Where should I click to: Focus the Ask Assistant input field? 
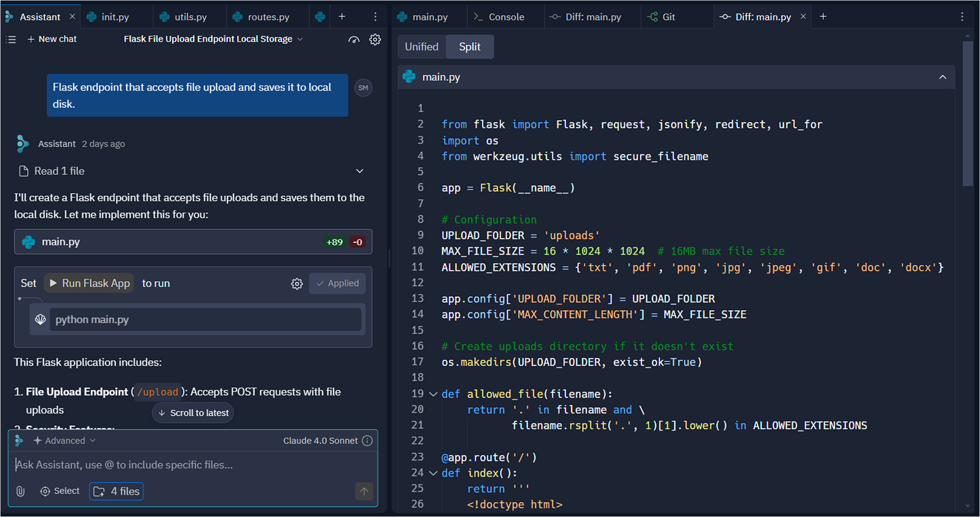pyautogui.click(x=193, y=465)
